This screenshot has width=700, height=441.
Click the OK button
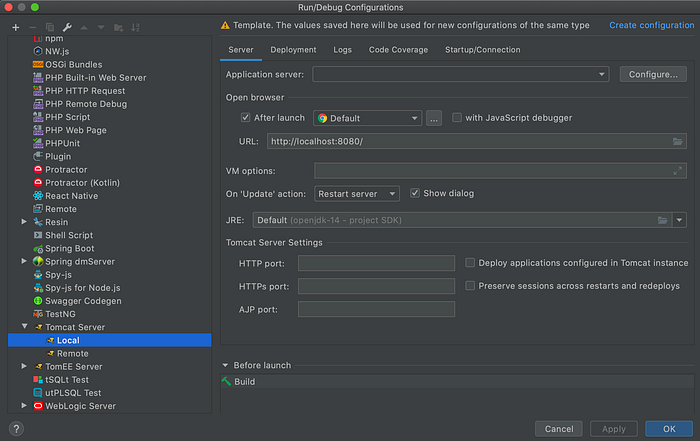click(669, 429)
